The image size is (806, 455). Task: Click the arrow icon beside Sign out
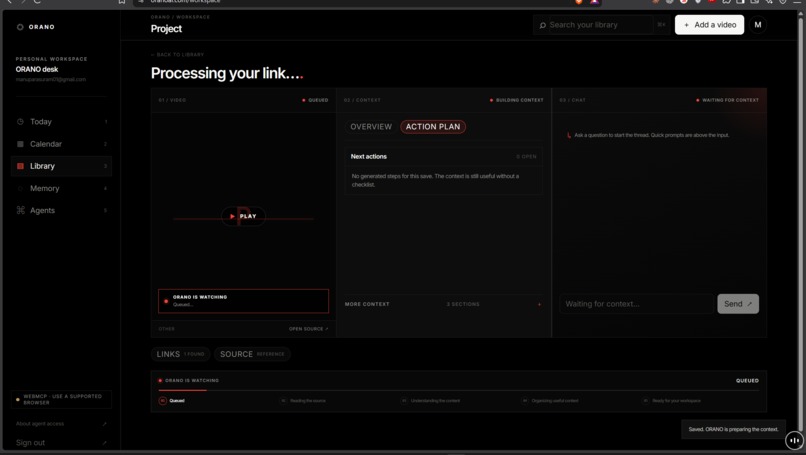click(104, 443)
